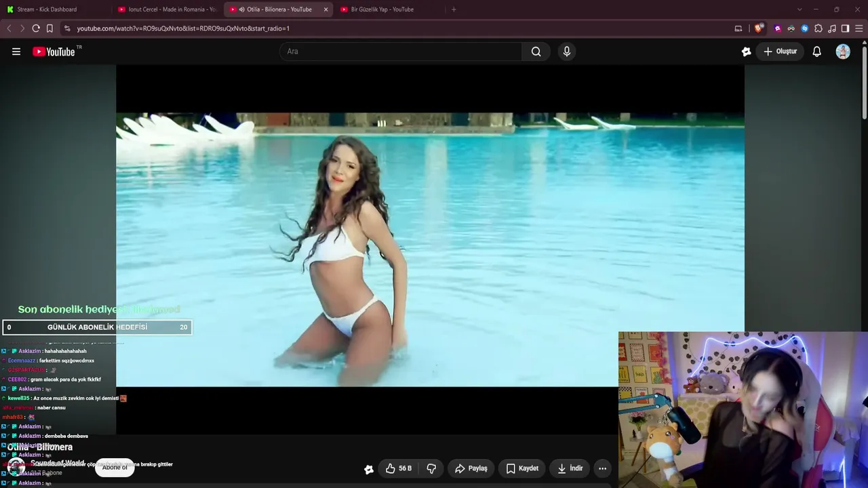Go to YouTube home via logo

point(54,52)
